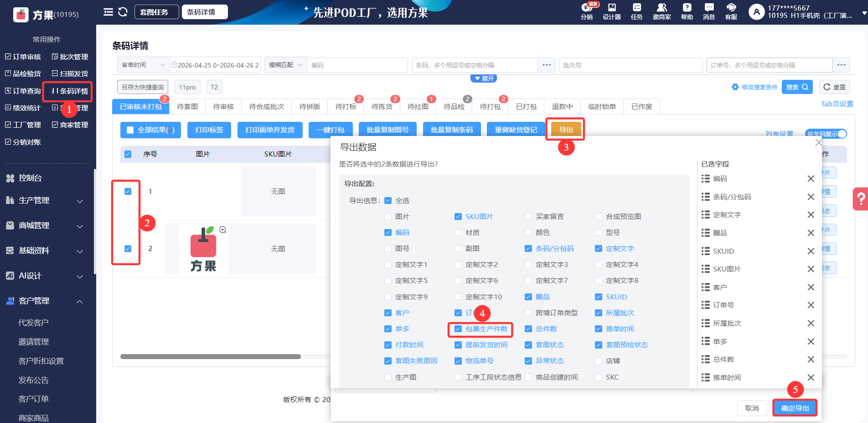
Task: Switch to the 待套图 tab
Action: pos(187,107)
